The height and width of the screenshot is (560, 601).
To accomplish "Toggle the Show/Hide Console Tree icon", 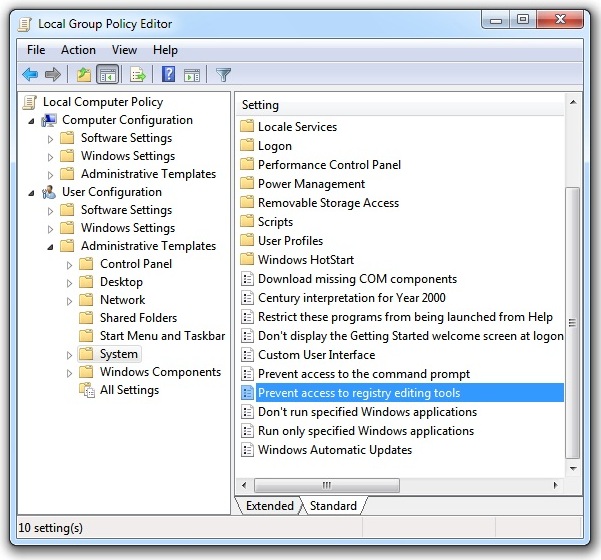I will (x=108, y=75).
